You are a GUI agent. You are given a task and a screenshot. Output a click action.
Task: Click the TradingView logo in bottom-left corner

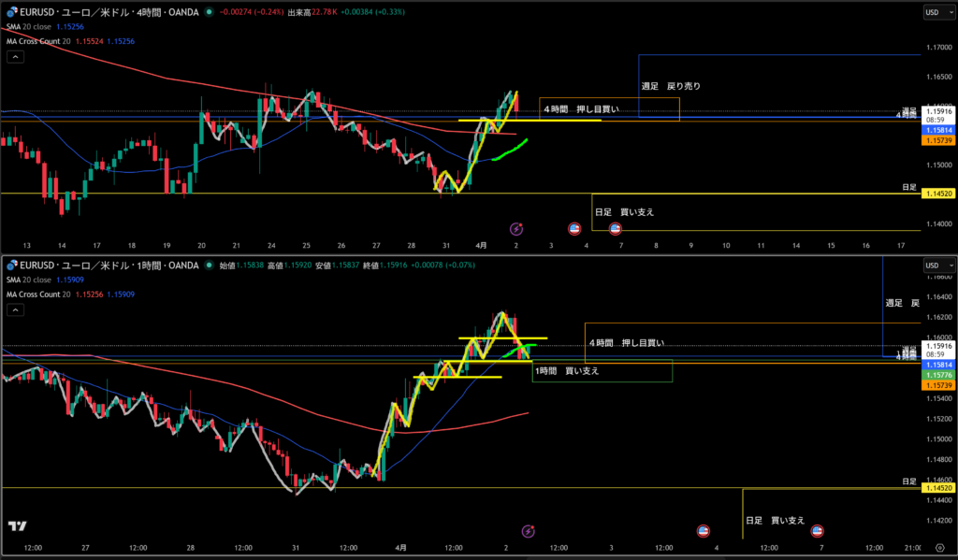[16, 526]
